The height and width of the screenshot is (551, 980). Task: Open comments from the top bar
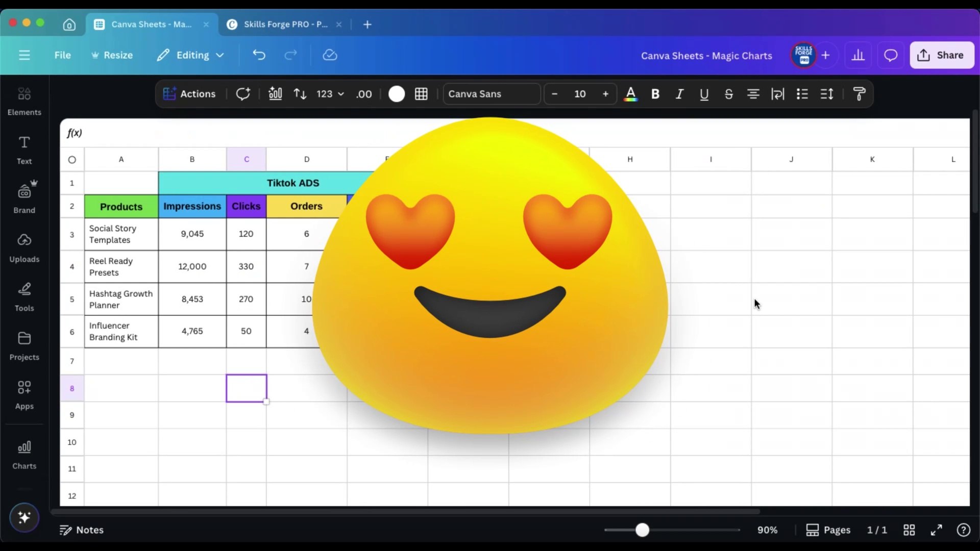(x=890, y=55)
